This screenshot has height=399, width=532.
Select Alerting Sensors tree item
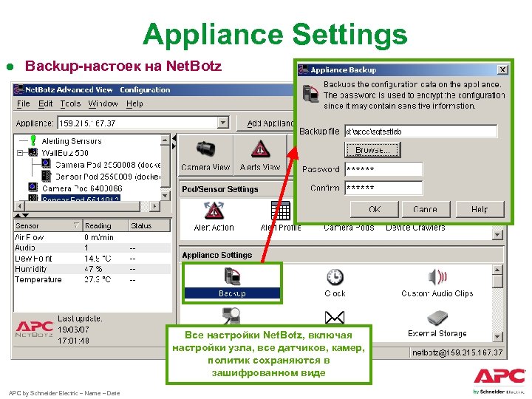click(x=72, y=141)
